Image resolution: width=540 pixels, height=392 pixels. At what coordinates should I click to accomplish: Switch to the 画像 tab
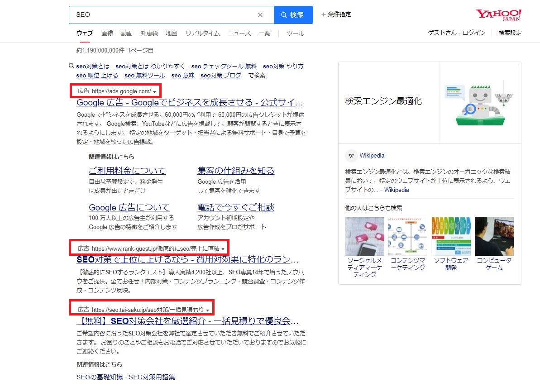pyautogui.click(x=107, y=33)
